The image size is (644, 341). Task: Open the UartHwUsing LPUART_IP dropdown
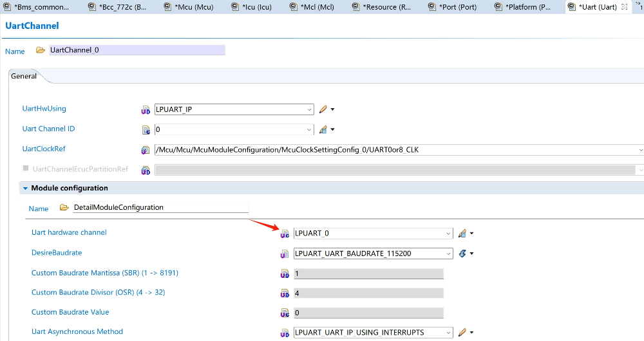(309, 109)
